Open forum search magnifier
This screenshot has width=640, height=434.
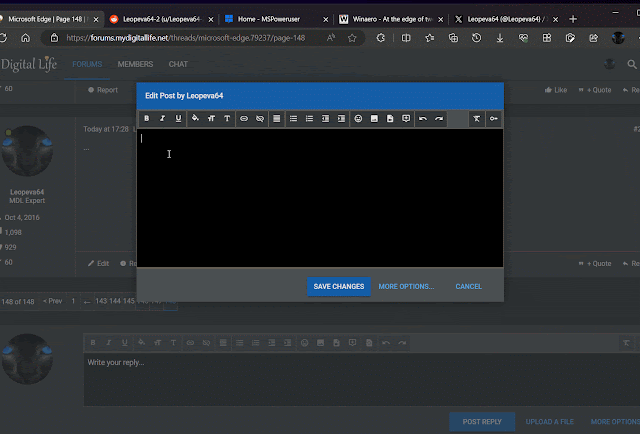pos(631,64)
